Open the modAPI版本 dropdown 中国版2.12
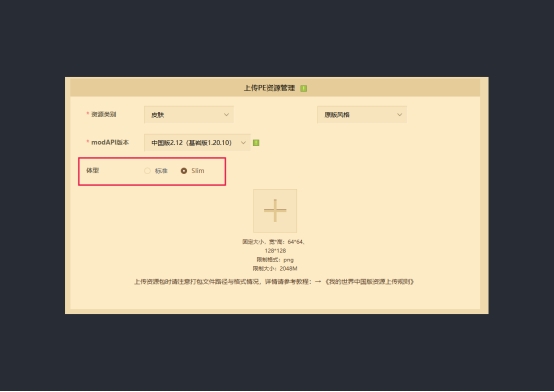The height and width of the screenshot is (392, 554). [197, 142]
